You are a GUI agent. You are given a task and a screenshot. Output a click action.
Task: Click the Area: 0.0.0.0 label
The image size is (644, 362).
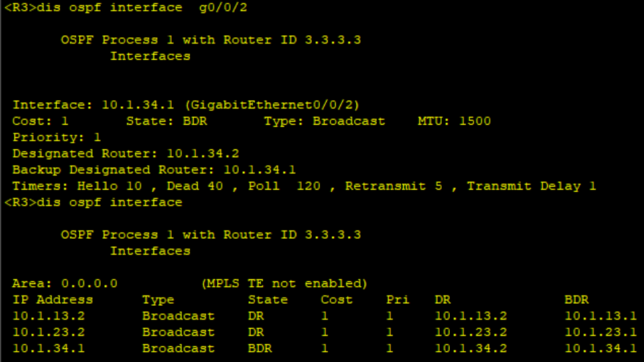tap(65, 284)
